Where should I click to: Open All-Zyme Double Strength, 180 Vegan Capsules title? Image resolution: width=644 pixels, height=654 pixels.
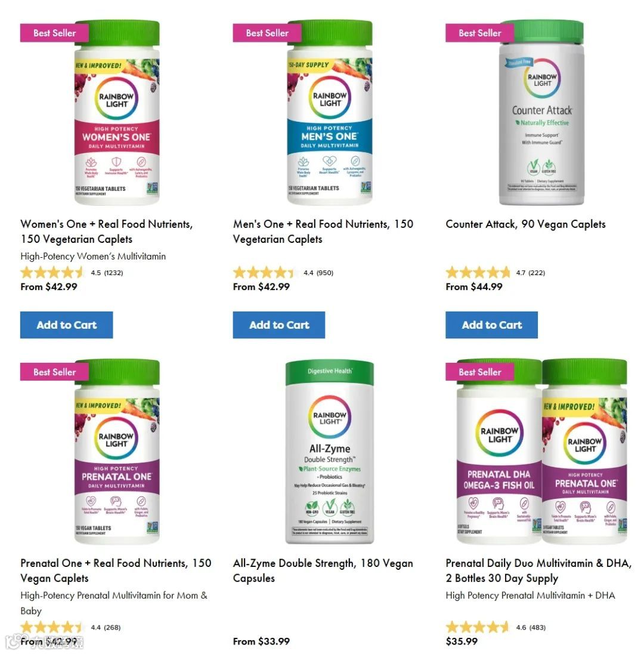point(323,570)
